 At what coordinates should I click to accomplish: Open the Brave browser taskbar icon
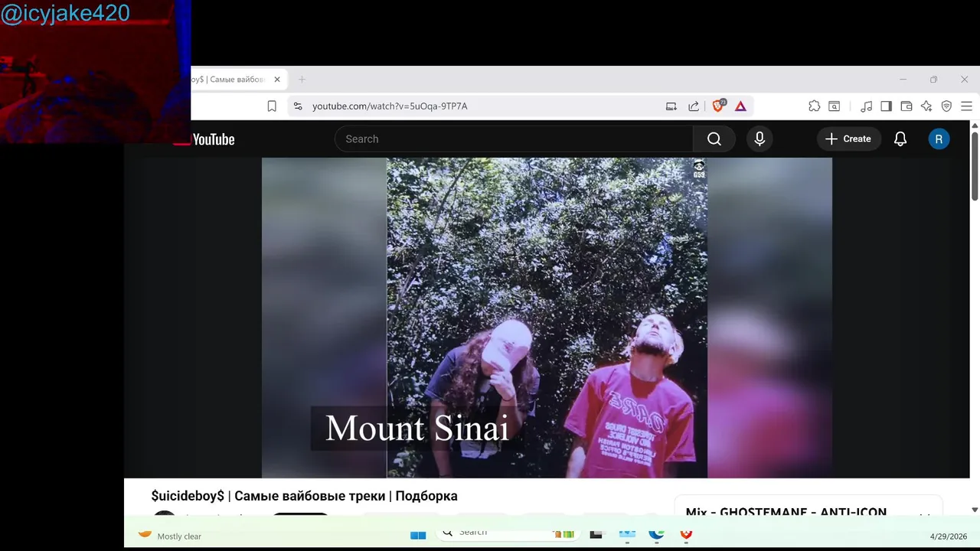(x=686, y=534)
